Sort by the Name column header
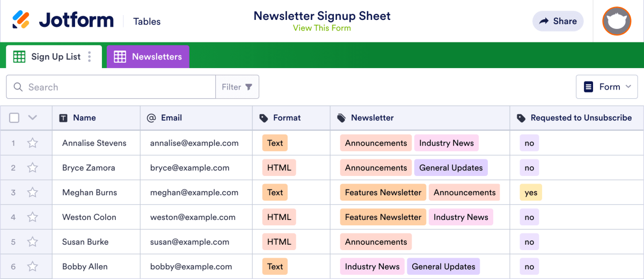 point(96,118)
